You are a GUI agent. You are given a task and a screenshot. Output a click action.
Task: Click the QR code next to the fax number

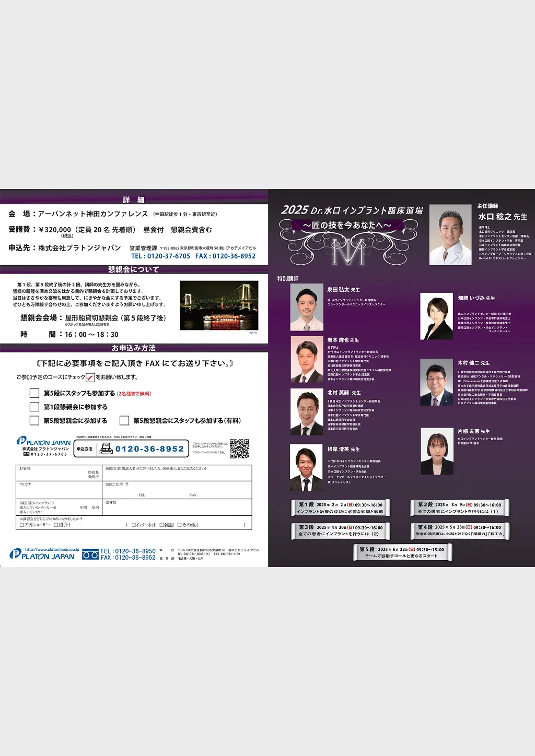pos(239,448)
